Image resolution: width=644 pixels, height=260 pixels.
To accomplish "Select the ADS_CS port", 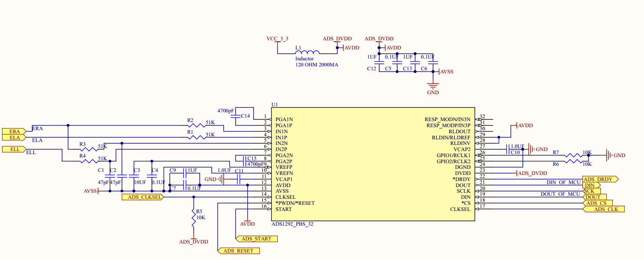I will pos(597,203).
